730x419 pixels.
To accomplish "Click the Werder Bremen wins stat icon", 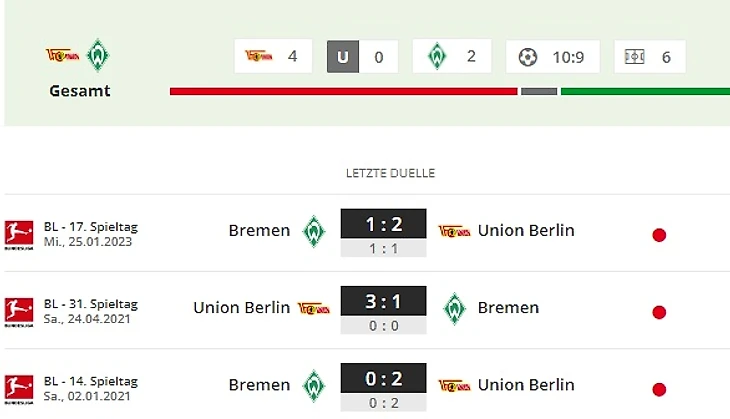I will click(437, 56).
